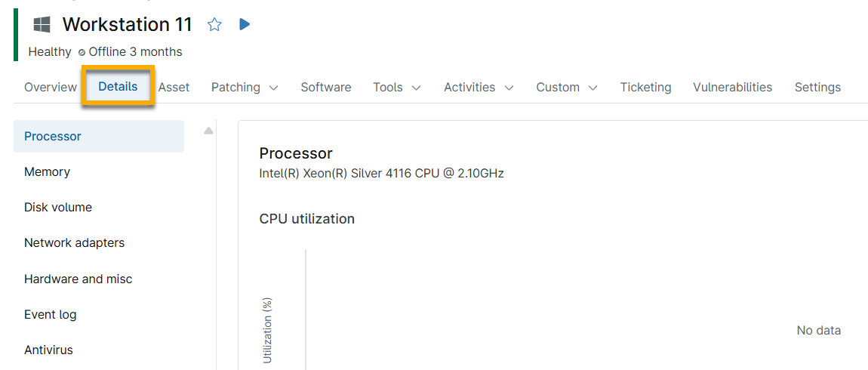Screen dimensions: 868x370
Task: Show Disk volume details
Action: [x=58, y=208]
